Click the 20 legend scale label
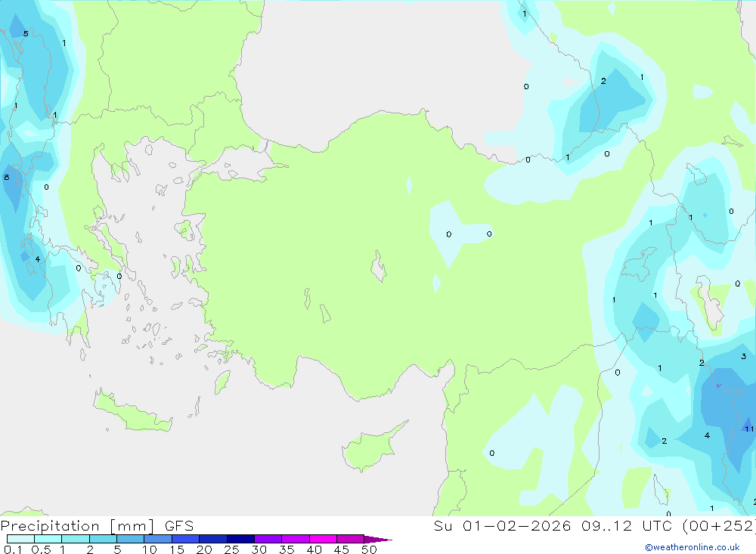 204,549
